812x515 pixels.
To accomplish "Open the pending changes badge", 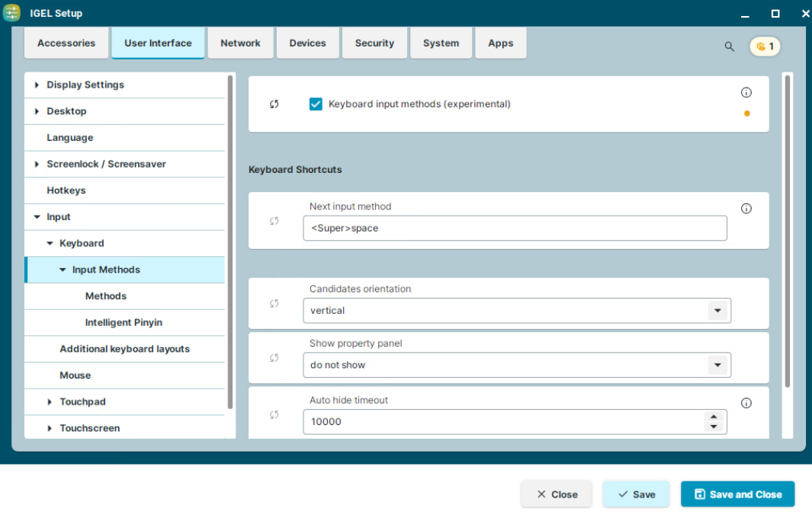I will pos(765,46).
